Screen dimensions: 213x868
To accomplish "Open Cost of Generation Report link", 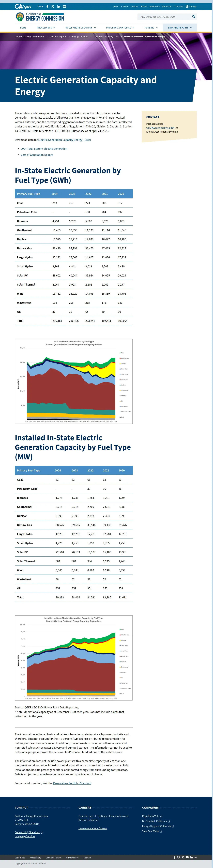I will (x=37, y=155).
